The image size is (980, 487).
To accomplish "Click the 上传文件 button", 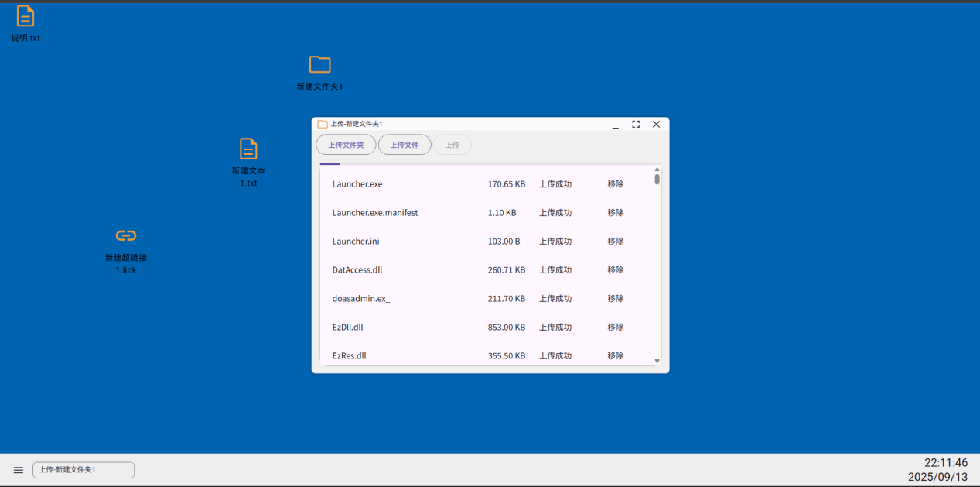I will click(x=405, y=145).
